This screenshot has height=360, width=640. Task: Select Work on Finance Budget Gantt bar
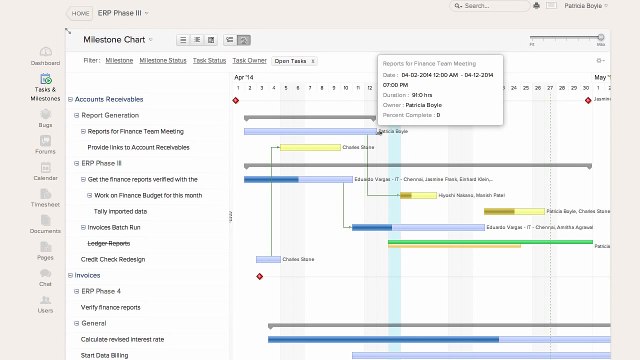tap(418, 196)
